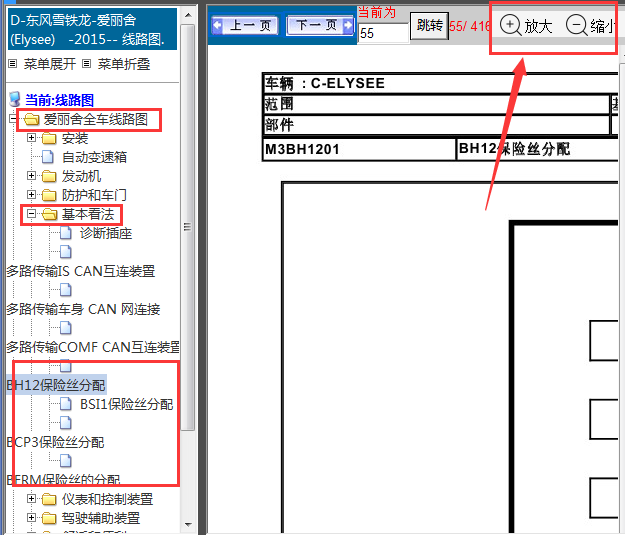Click the 部件 table row label
Viewport: 625px width, 535px height.
pos(279,125)
